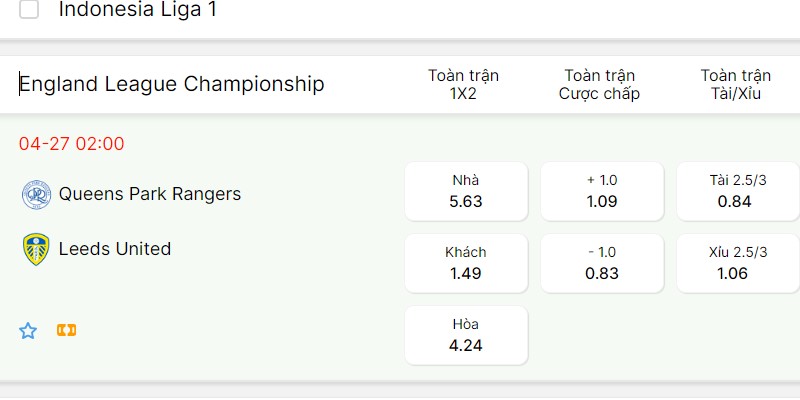
Task: Select Hòa odds 4.24
Action: pyautogui.click(x=466, y=335)
